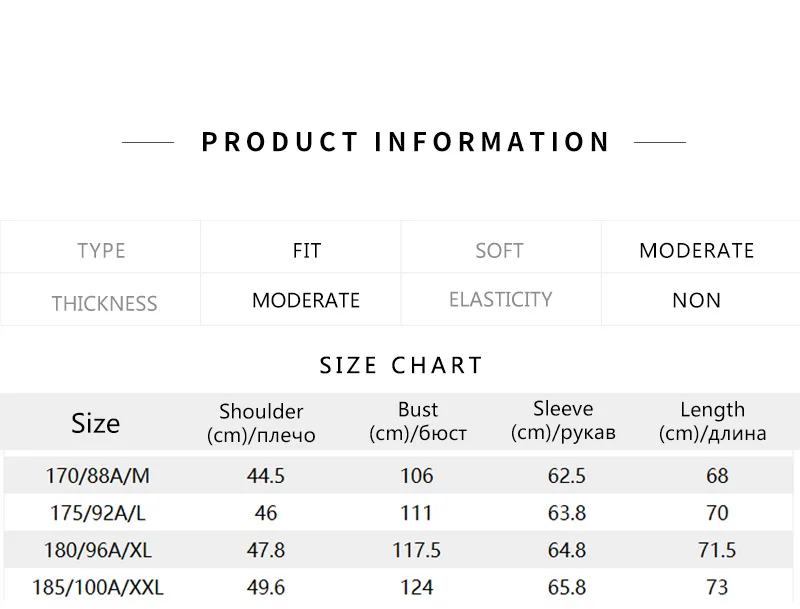Image resolution: width=800 pixels, height=609 pixels.
Task: Select the NON elasticity value
Action: click(x=696, y=300)
